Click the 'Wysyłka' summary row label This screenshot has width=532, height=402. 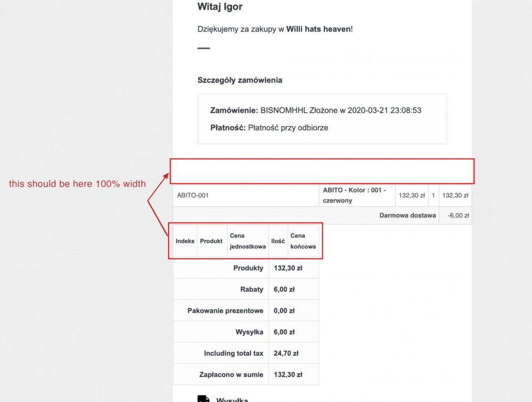(250, 332)
